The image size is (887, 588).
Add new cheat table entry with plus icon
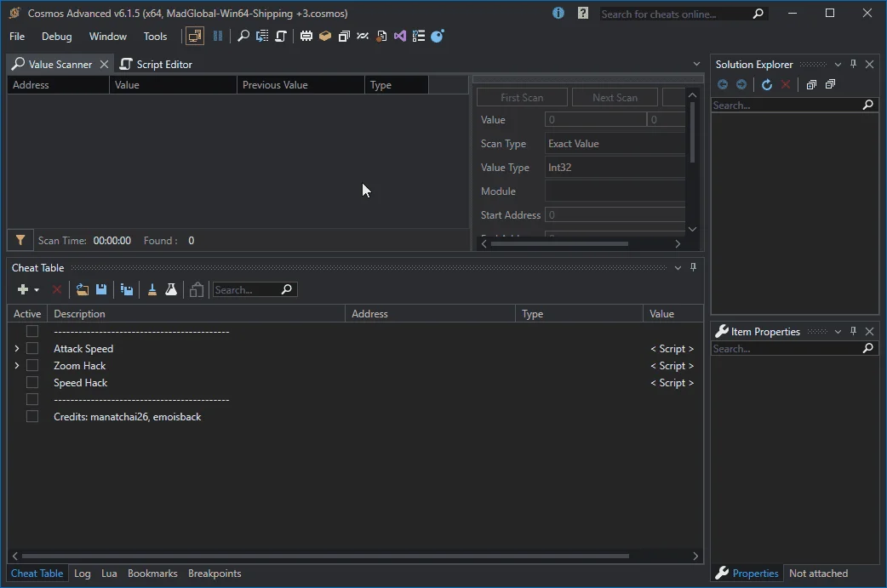click(23, 289)
